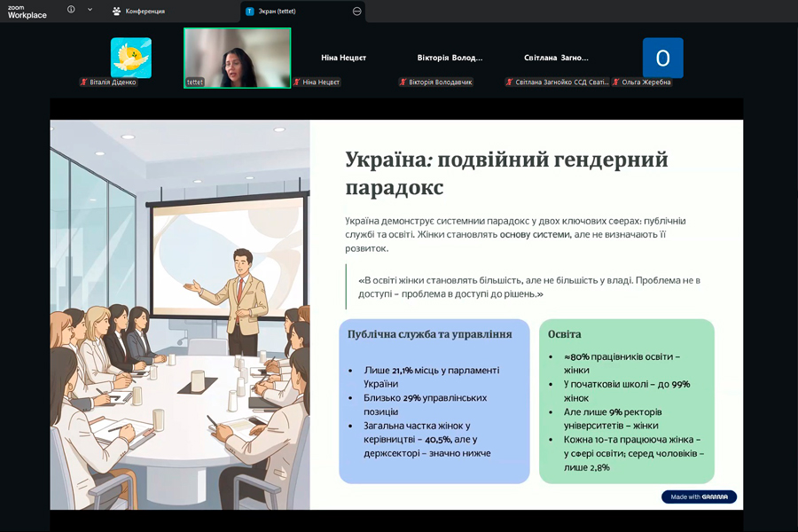Click the 'У початковій школі – до 99%' bullet
This screenshot has width=798, height=532.
click(x=627, y=390)
